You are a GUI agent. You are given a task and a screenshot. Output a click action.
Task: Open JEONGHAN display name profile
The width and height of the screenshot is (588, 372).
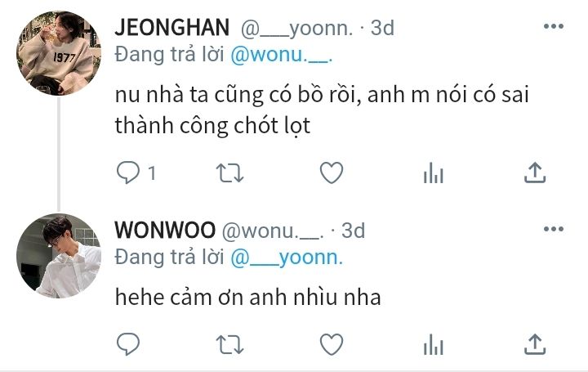[172, 28]
